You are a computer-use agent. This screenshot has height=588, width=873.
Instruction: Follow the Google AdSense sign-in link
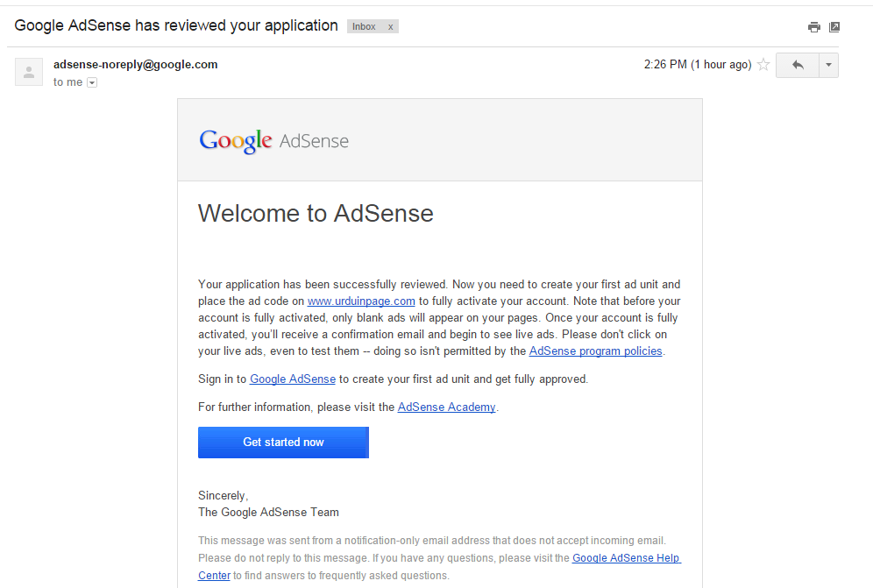tap(293, 379)
